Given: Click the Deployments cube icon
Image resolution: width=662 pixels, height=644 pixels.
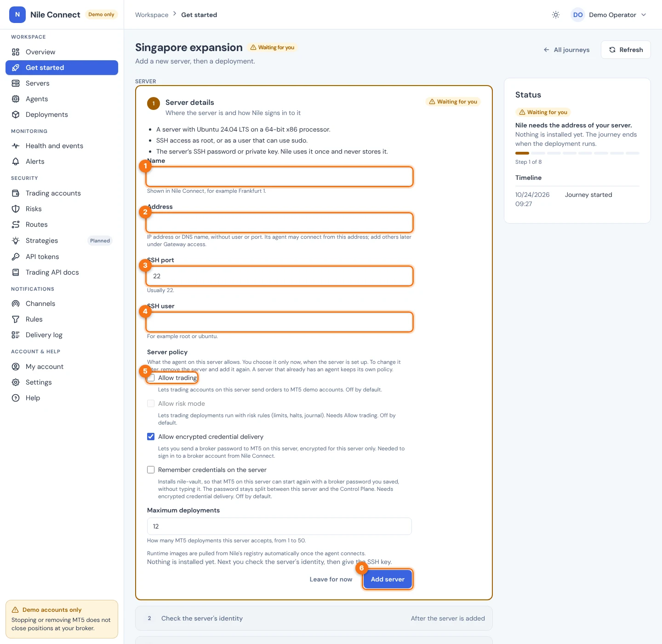Looking at the screenshot, I should [16, 115].
